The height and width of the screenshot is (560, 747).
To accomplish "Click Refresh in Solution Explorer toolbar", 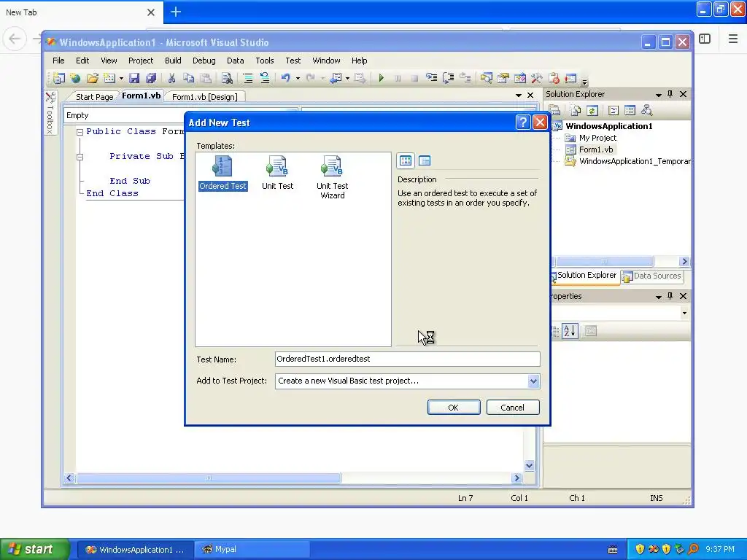I will click(592, 111).
